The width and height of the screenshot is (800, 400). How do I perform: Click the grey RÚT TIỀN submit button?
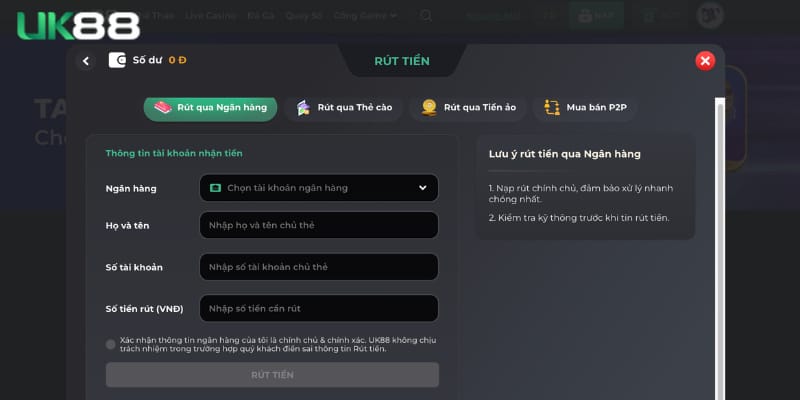tap(272, 375)
